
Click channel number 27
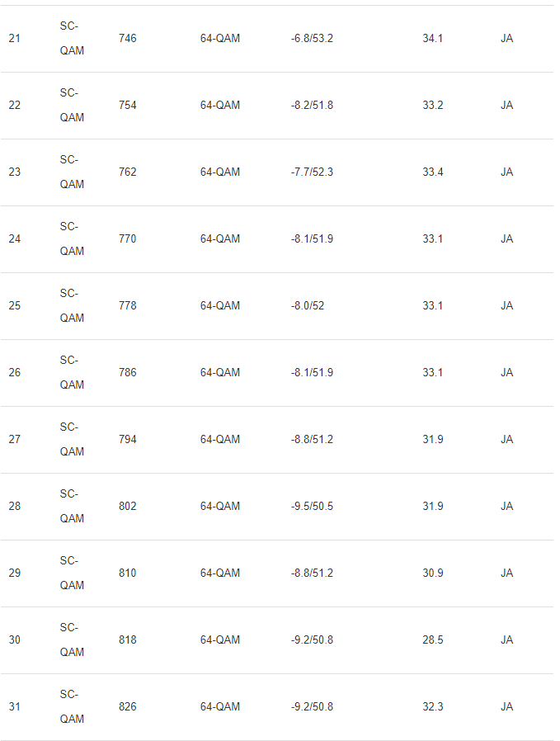[15, 440]
